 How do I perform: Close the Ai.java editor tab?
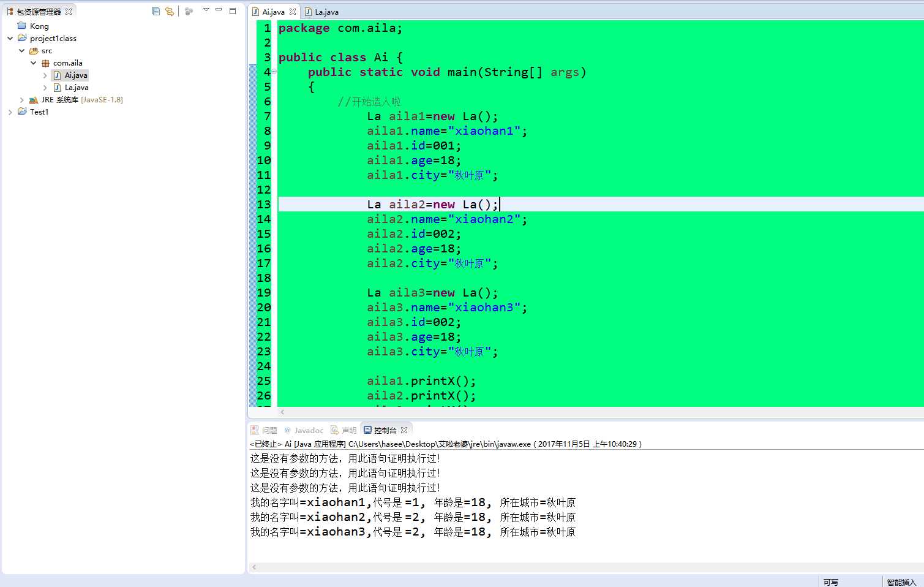(x=293, y=12)
